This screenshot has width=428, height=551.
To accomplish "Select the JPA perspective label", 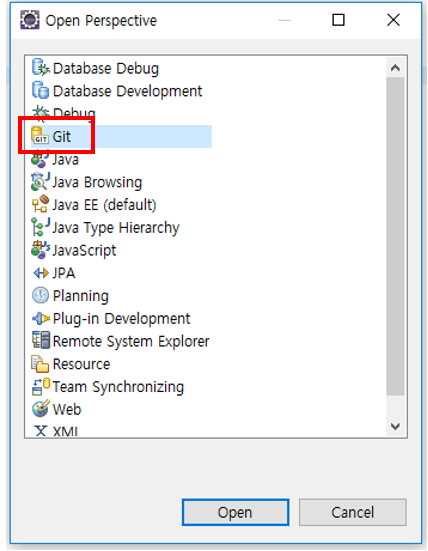I will [64, 273].
